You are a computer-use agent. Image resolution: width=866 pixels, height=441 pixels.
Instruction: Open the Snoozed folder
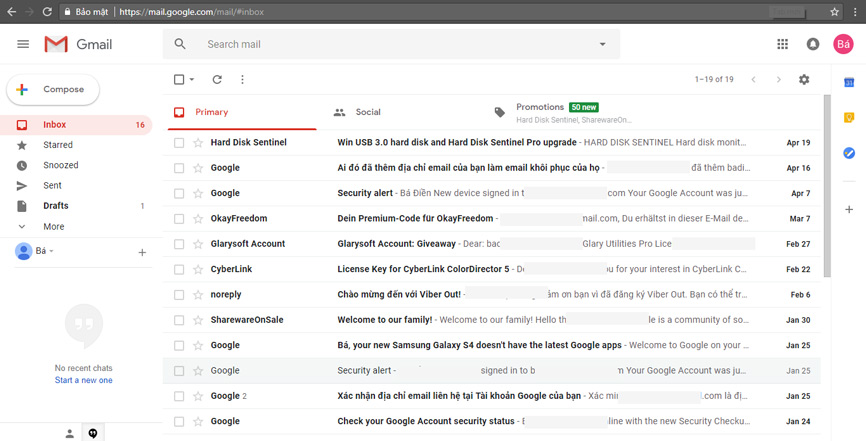point(76,165)
